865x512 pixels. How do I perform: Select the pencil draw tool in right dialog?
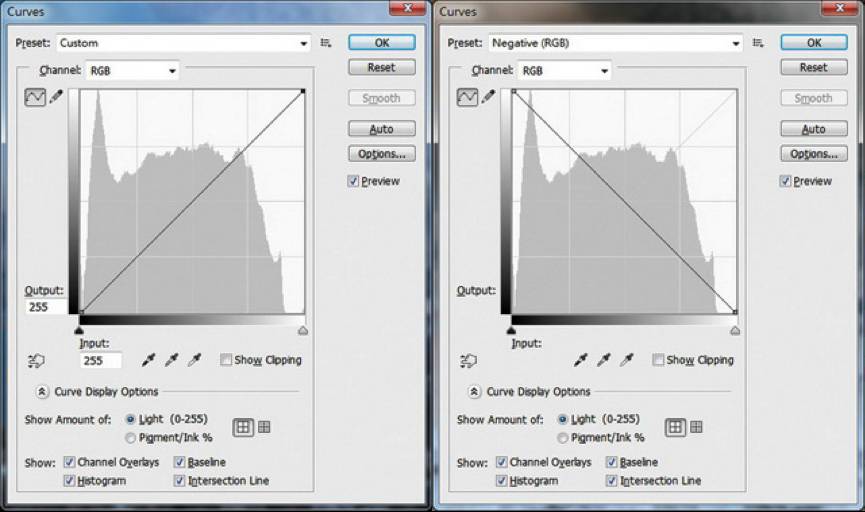[x=488, y=97]
